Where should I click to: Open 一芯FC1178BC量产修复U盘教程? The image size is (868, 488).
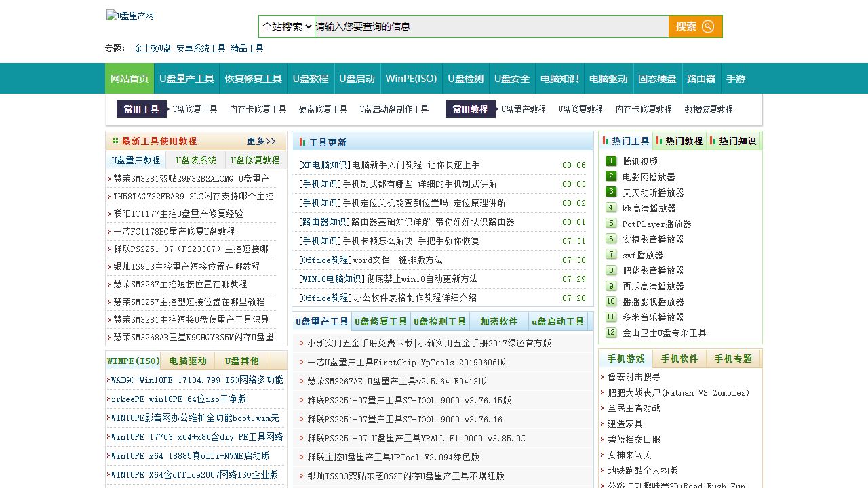coord(174,231)
